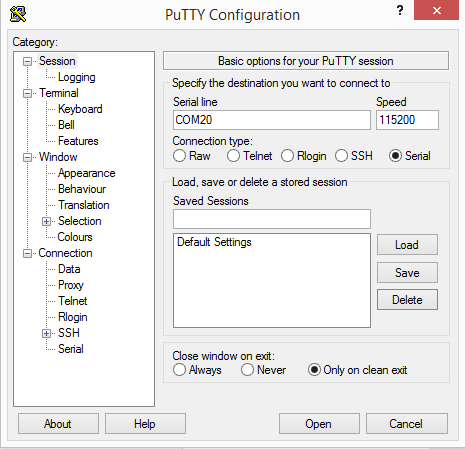Viewport: 465px width, 449px height.
Task: Collapse the Window tree node
Action: 27,157
